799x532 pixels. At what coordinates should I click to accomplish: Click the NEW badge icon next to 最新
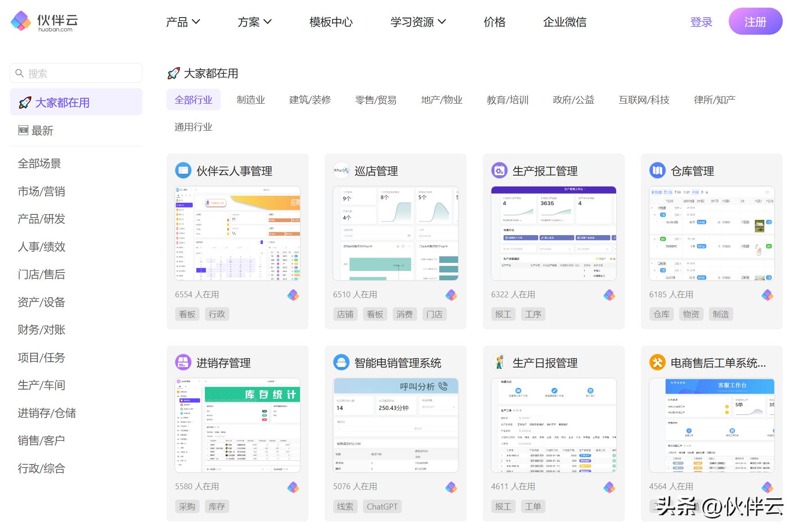point(23,130)
